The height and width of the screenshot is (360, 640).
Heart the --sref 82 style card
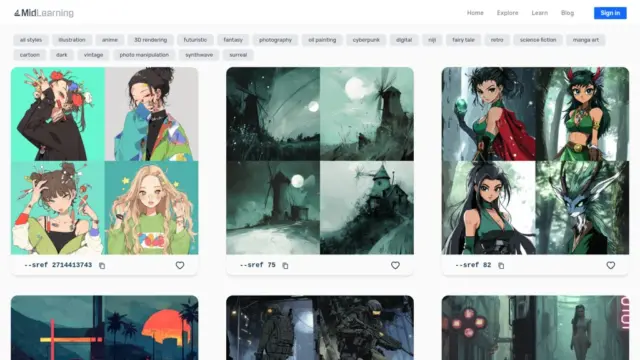(611, 265)
